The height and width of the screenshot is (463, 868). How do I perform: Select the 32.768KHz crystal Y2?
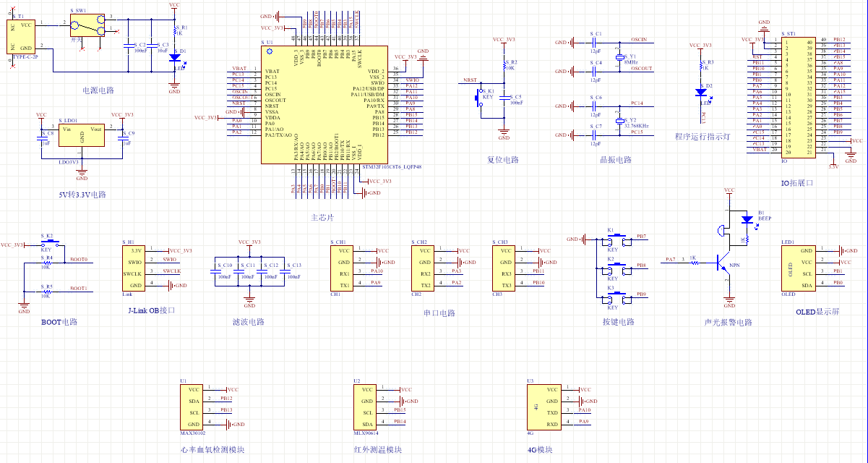pyautogui.click(x=619, y=121)
